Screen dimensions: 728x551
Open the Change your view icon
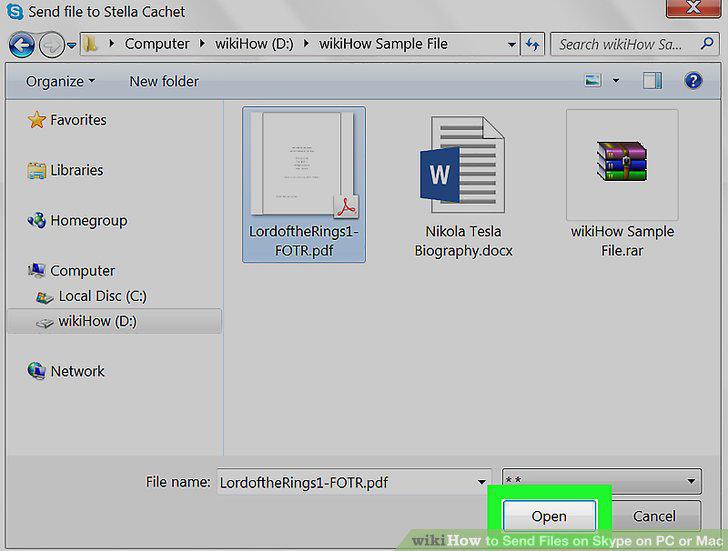593,81
